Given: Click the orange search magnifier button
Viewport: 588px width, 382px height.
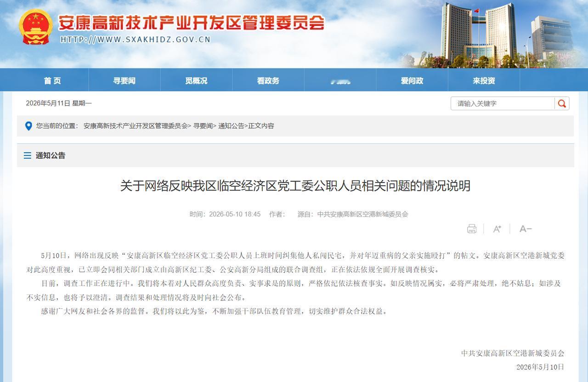Looking at the screenshot, I should point(562,103).
